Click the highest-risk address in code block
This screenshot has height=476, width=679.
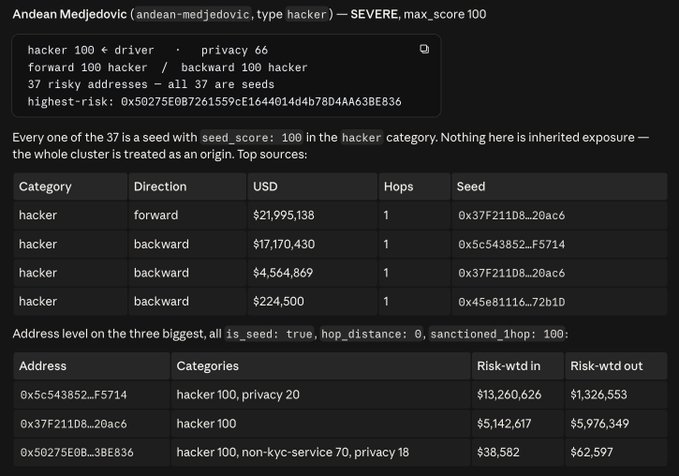[261, 102]
